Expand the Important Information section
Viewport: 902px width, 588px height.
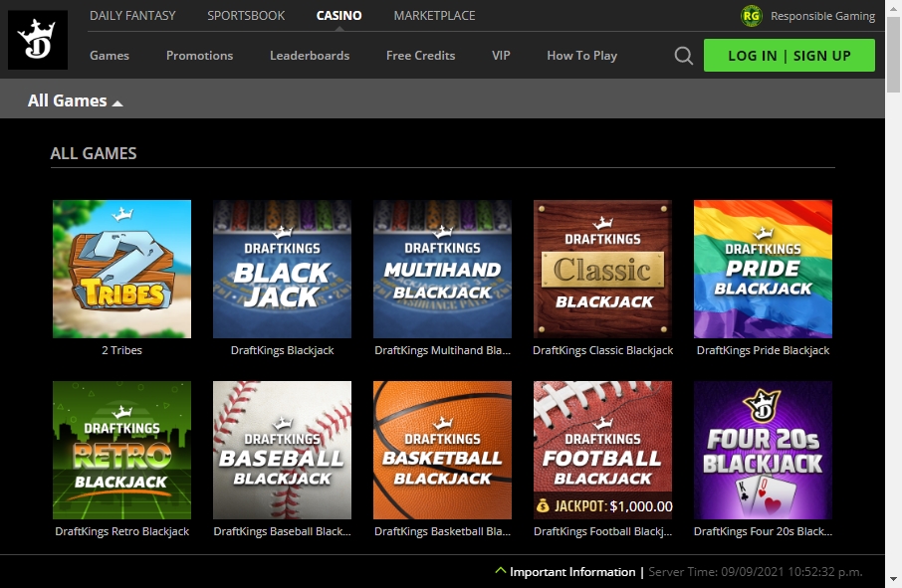pos(567,572)
